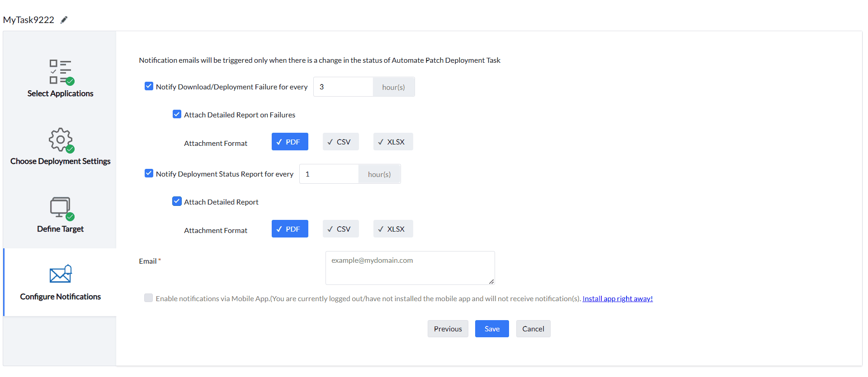Click the Email address text field
The height and width of the screenshot is (377, 868).
(410, 268)
